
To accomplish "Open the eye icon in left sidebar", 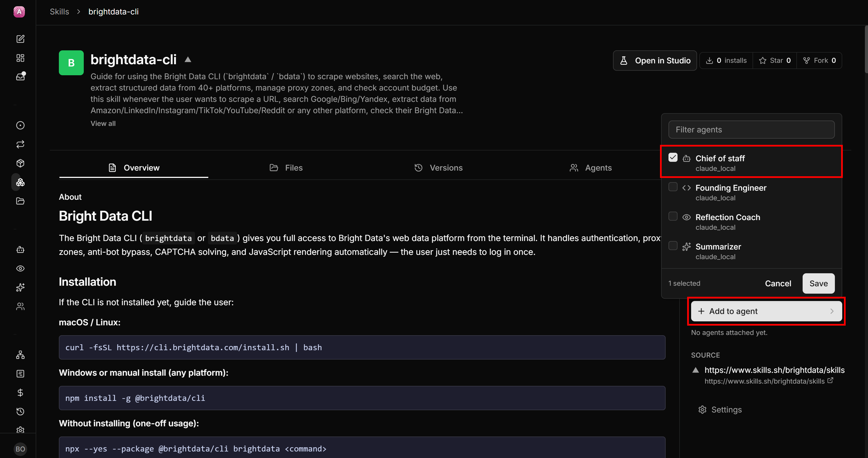I will pos(20,268).
